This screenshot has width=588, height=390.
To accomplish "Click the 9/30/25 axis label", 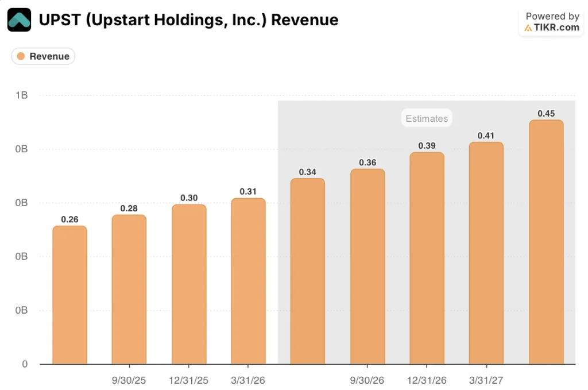I will 129,380.
